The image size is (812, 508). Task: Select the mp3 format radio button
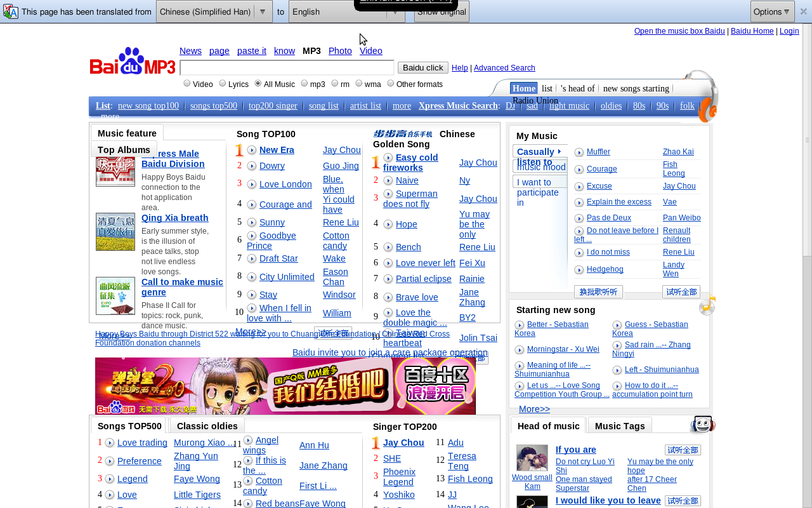(304, 83)
